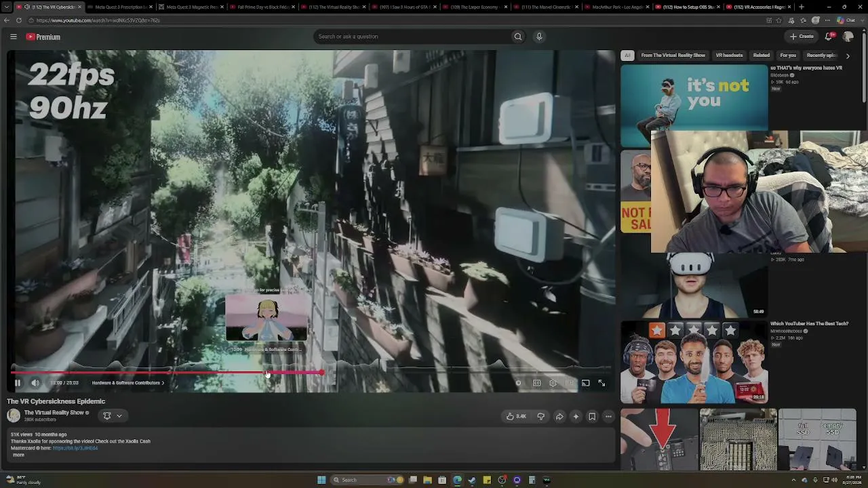
Task: Open the account avatar menu
Action: point(848,37)
